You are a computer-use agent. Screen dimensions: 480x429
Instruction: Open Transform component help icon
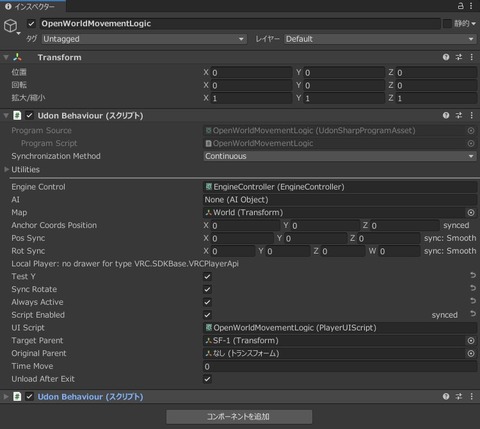click(446, 57)
